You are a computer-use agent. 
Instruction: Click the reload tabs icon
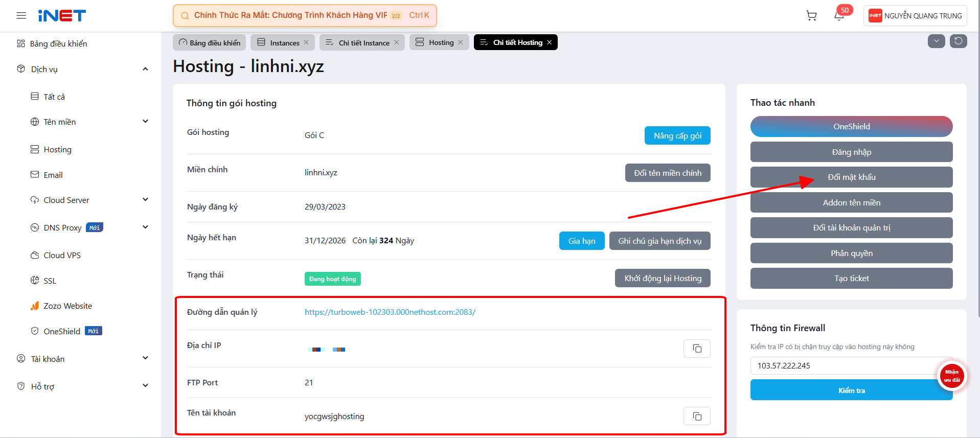click(959, 41)
